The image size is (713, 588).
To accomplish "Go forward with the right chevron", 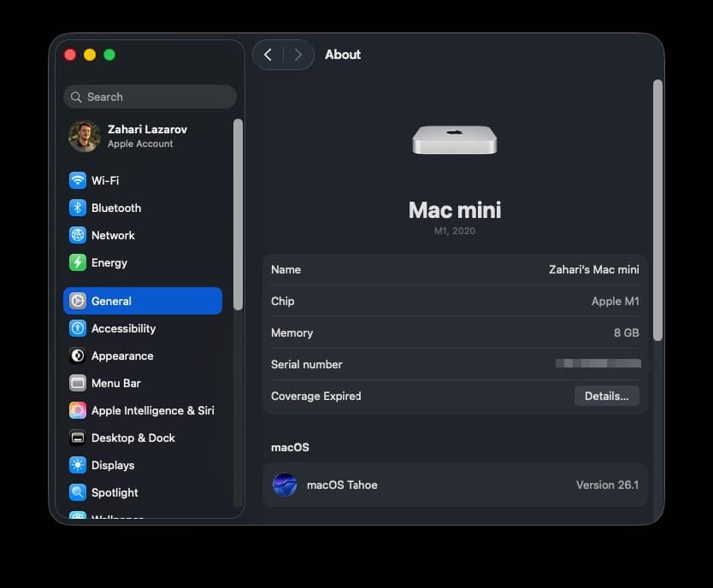I will pos(298,55).
